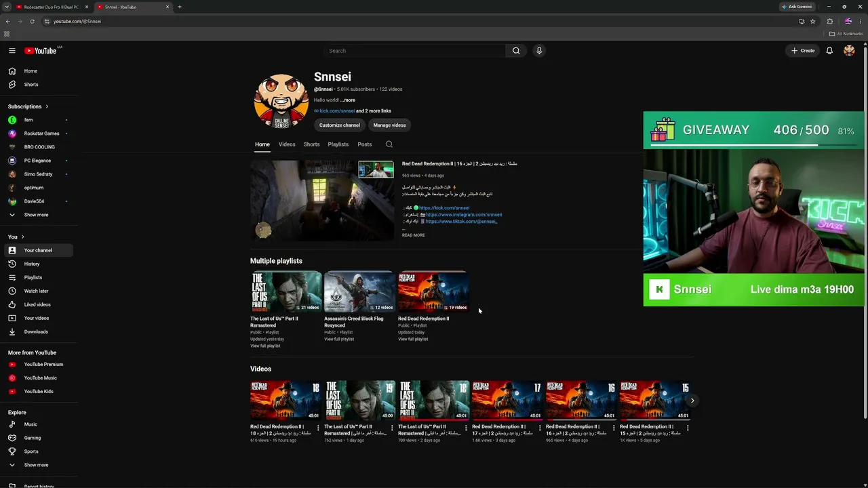
Task: Show next videos with the carousel arrow
Action: pos(692,401)
